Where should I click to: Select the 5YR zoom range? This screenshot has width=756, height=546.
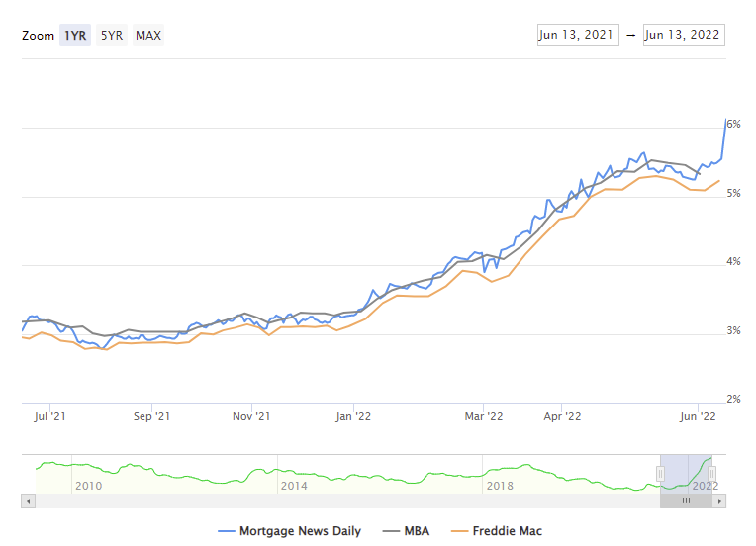tap(112, 36)
